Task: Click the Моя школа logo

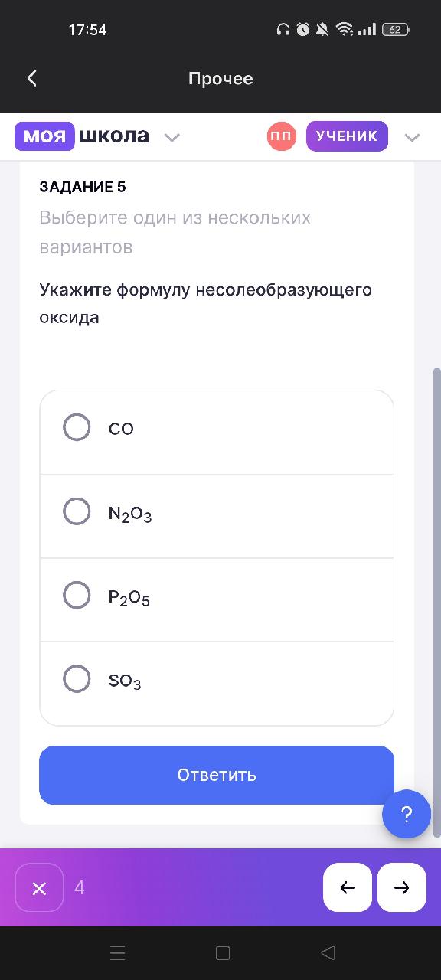Action: [82, 136]
